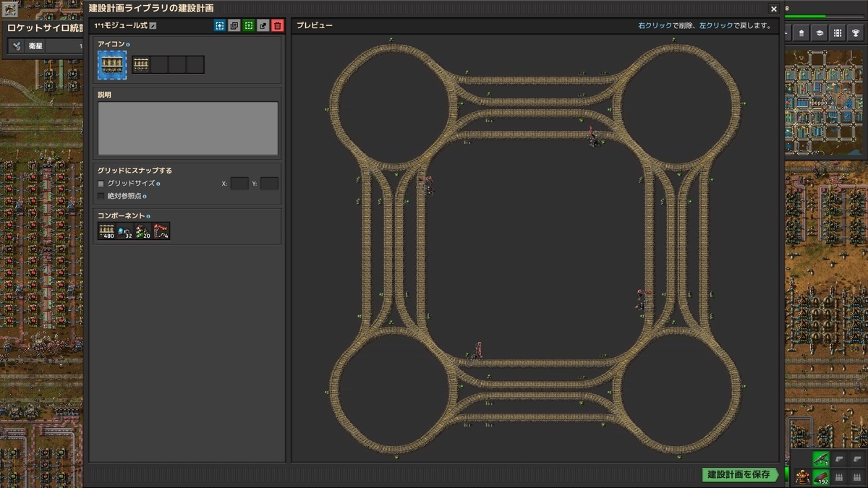Select ammo slot showing 192
The image size is (868, 488).
(x=821, y=476)
